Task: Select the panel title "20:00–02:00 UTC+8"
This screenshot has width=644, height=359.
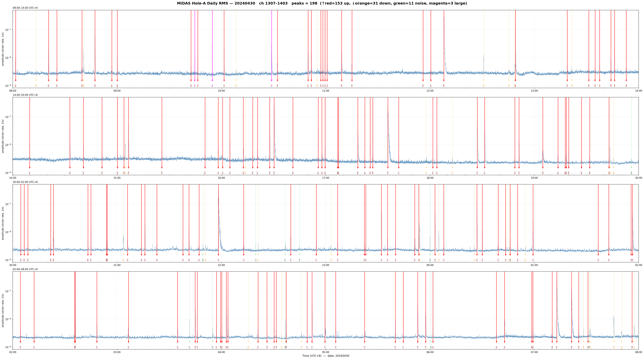Action: click(x=25, y=182)
